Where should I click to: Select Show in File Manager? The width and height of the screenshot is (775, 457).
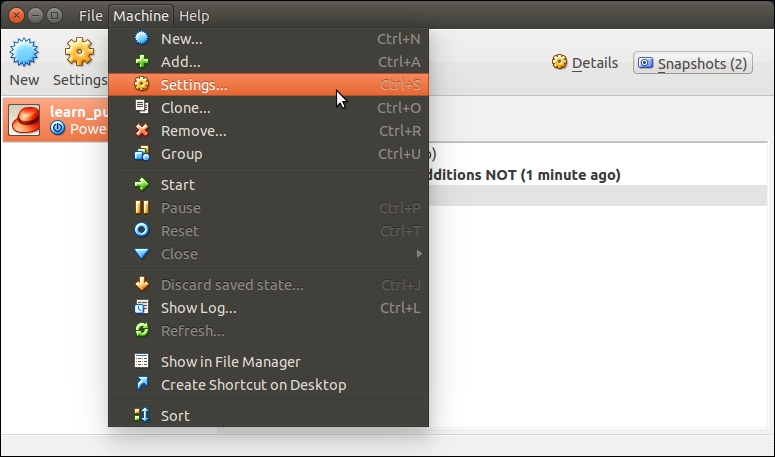point(230,362)
